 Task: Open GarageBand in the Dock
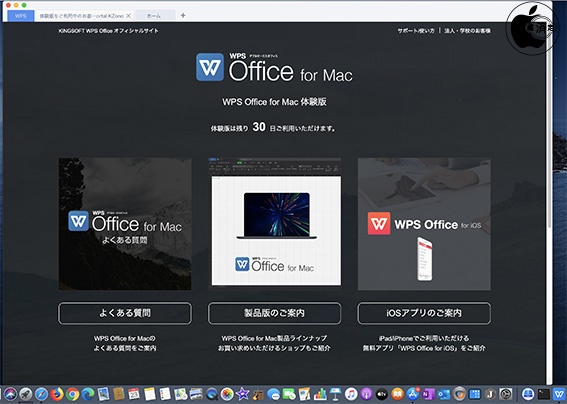pyautogui.click(x=258, y=394)
